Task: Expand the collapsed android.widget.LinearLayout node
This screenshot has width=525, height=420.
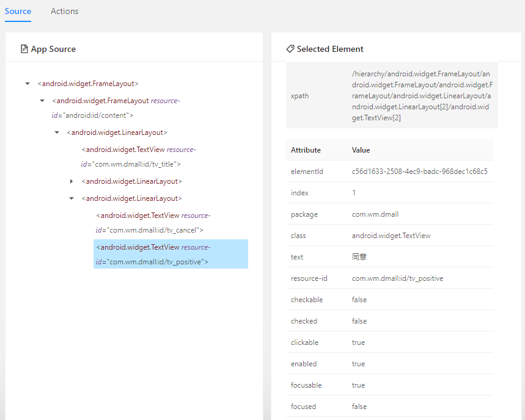Action: pos(72,181)
